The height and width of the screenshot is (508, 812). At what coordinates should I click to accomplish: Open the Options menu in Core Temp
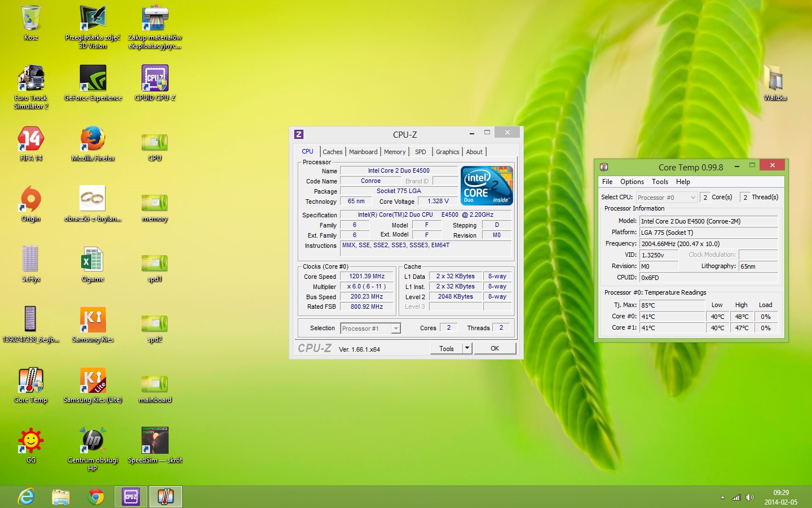pyautogui.click(x=632, y=182)
